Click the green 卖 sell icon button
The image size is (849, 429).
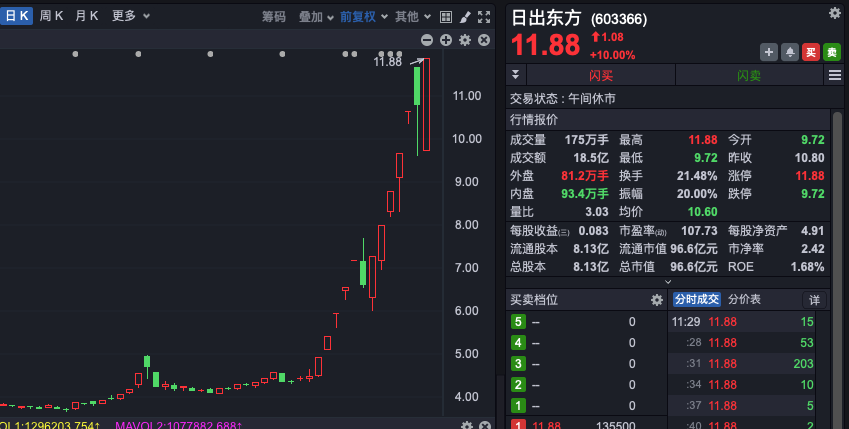point(832,52)
